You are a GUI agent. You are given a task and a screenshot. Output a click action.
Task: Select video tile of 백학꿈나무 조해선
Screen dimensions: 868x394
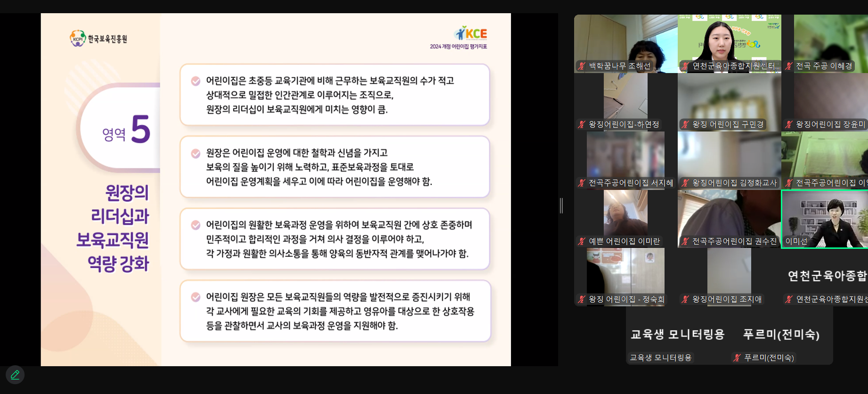625,44
